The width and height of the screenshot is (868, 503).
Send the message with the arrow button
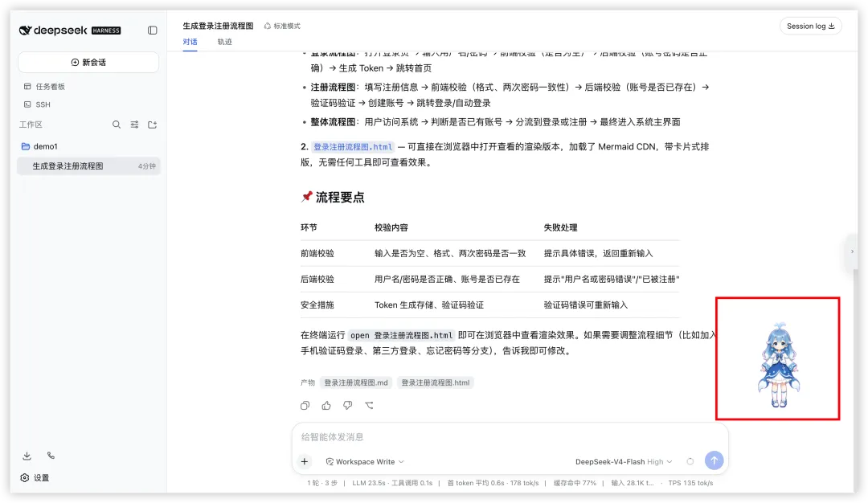tap(714, 460)
